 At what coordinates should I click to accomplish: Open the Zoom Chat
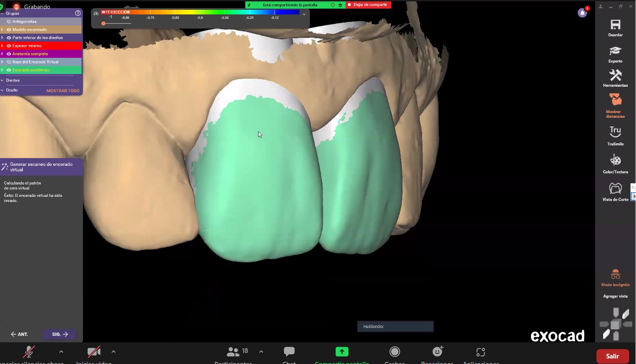click(x=289, y=351)
